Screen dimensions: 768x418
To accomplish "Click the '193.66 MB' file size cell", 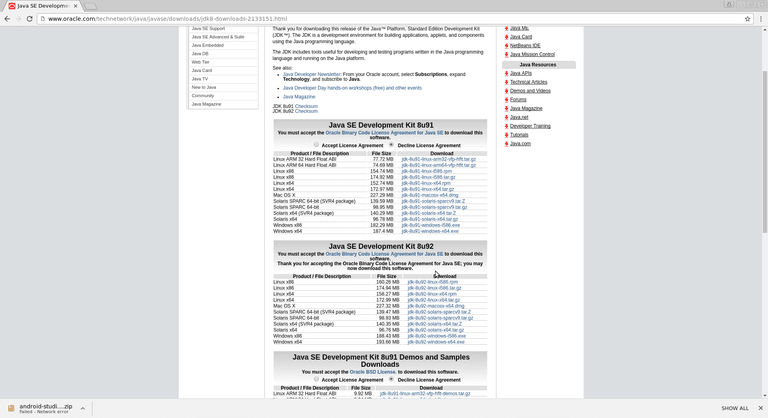I will [387, 342].
